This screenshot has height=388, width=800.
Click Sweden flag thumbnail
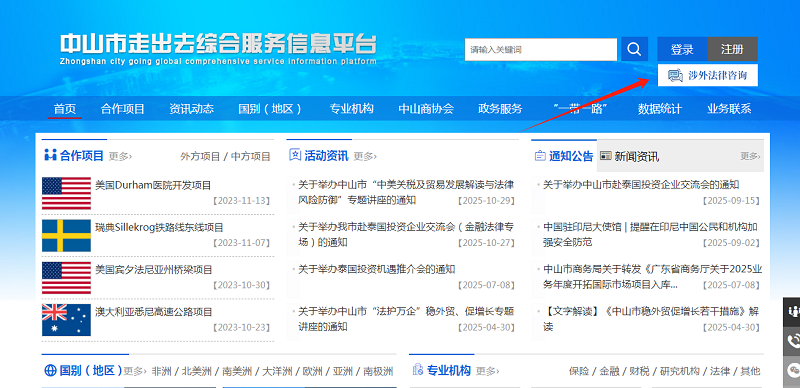[66, 236]
